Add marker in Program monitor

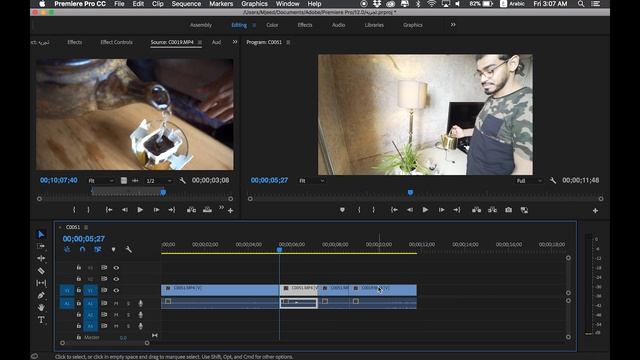[342, 210]
